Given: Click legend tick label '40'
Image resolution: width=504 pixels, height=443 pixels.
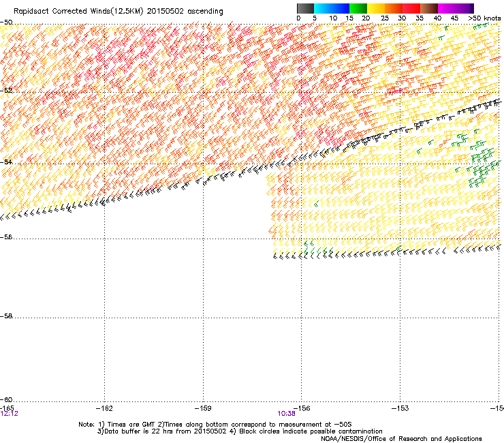Looking at the screenshot, I should click(x=437, y=18).
